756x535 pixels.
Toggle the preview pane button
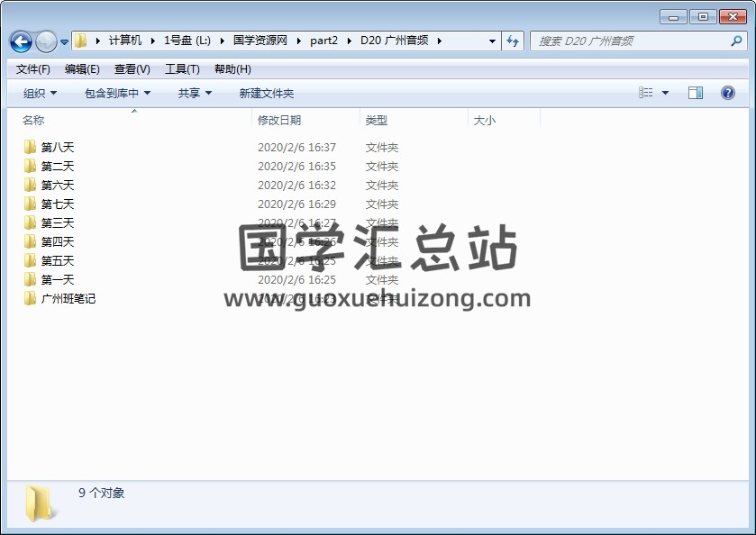[x=696, y=93]
